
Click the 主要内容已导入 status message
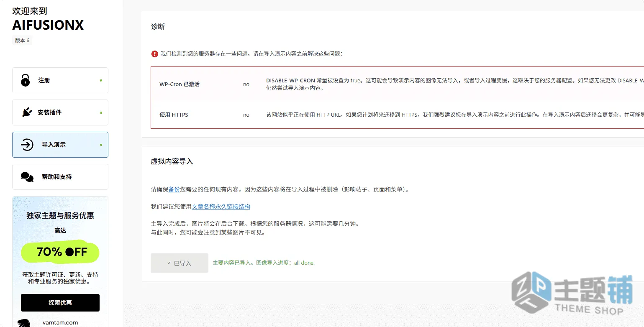click(x=264, y=263)
